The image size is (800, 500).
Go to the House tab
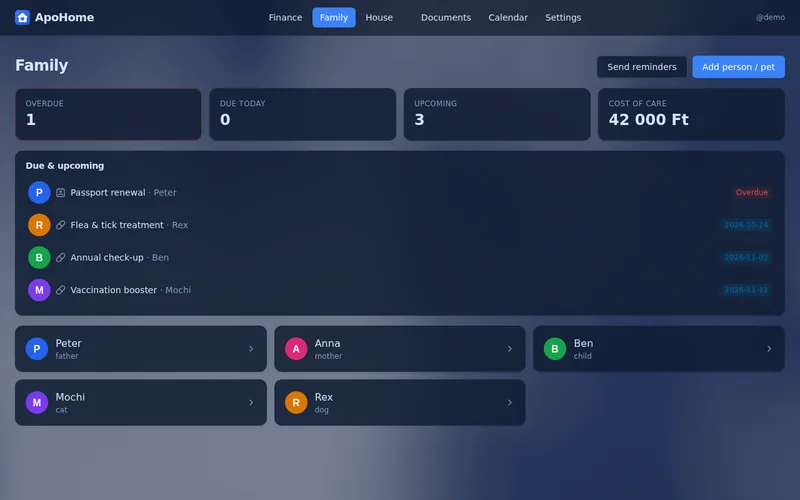click(x=379, y=17)
